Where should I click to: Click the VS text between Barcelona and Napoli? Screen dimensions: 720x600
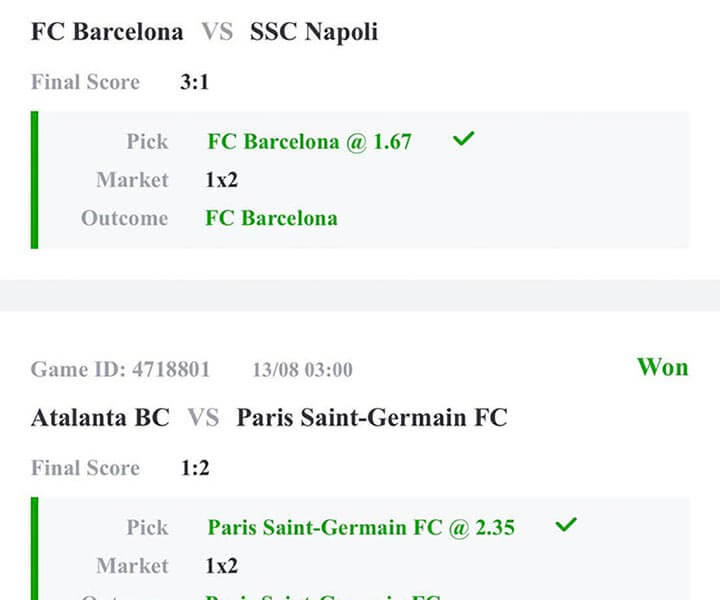point(216,32)
